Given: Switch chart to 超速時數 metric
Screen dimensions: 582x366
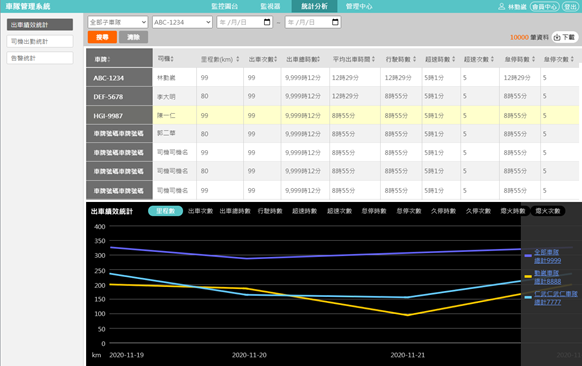Looking at the screenshot, I should click(x=304, y=211).
